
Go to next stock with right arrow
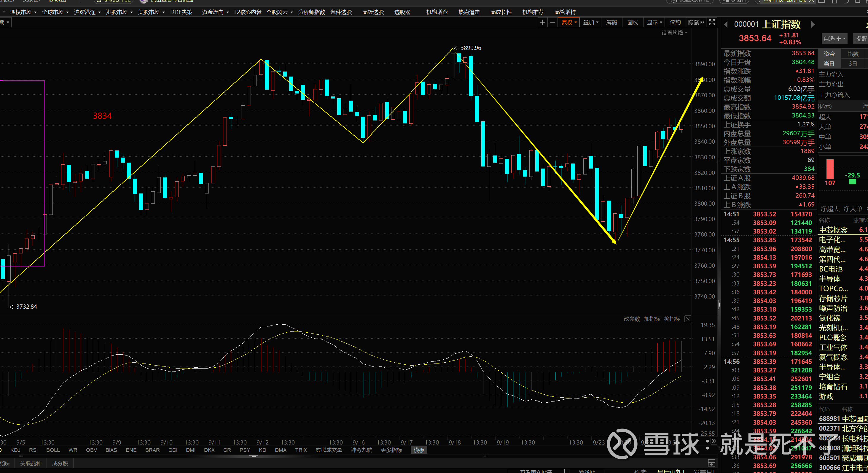pos(813,25)
